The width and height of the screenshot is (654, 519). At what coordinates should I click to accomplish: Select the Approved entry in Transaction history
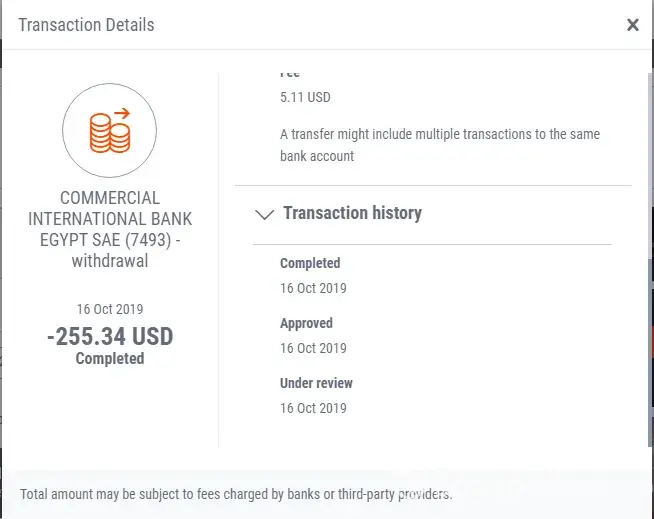pos(306,324)
